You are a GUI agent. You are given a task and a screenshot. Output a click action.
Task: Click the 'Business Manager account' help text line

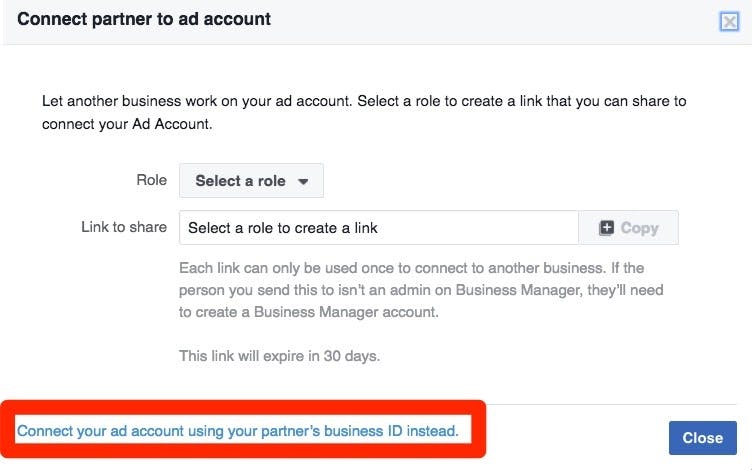pos(309,312)
